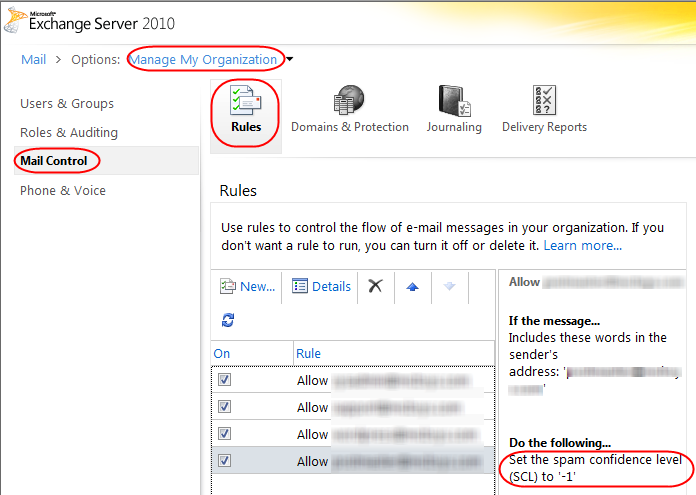Select Phone & Voice in sidebar
Screen dimensions: 696x495
[x=63, y=190]
